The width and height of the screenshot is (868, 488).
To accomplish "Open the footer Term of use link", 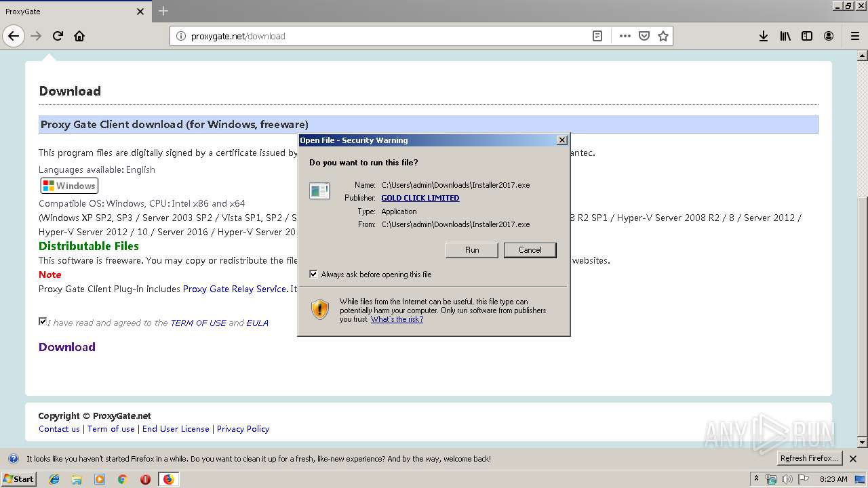I will tap(111, 429).
